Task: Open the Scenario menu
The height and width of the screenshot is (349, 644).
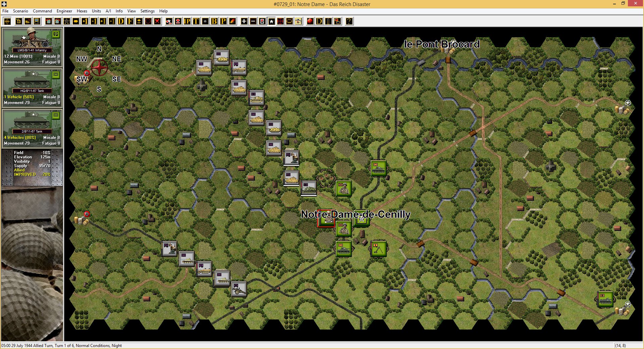Action: tap(20, 11)
